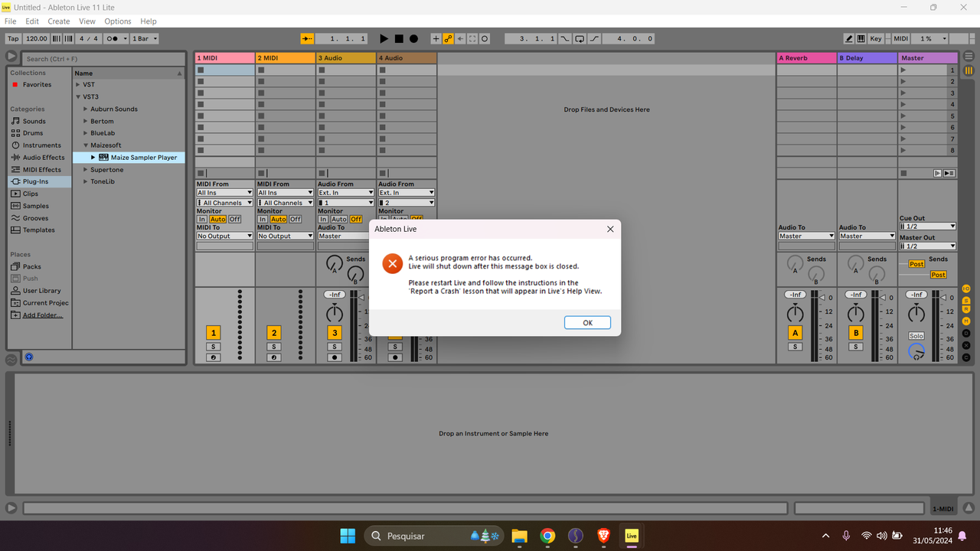Click the Play button in the transport bar
This screenshot has height=551, width=980.
click(x=384, y=38)
